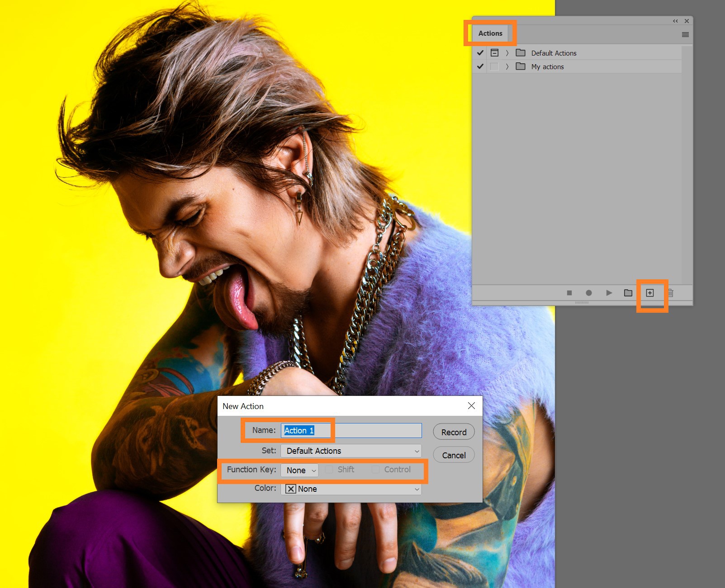Select the My actions row text
725x588 pixels.
[x=547, y=67]
